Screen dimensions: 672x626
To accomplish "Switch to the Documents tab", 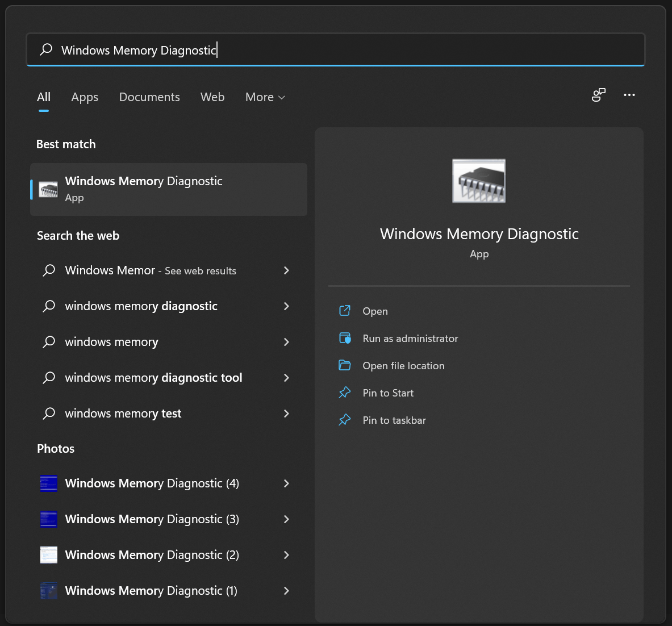I will pyautogui.click(x=149, y=97).
